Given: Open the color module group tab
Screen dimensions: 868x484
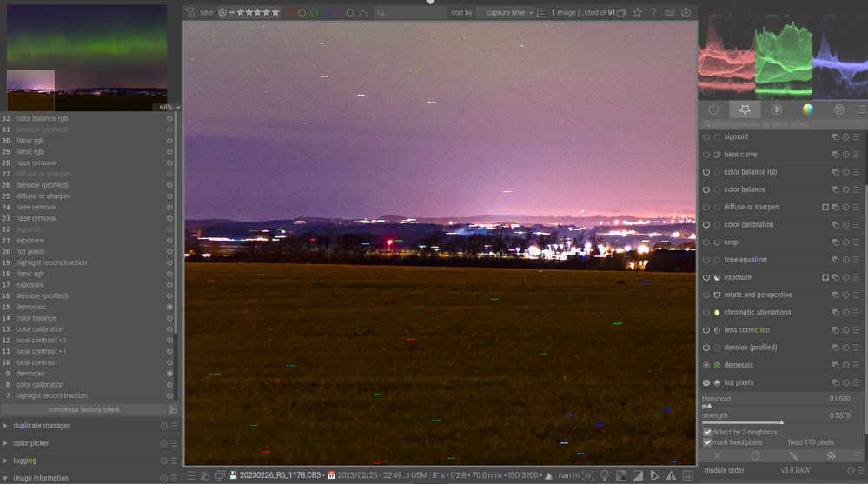Looking at the screenshot, I should pos(807,109).
